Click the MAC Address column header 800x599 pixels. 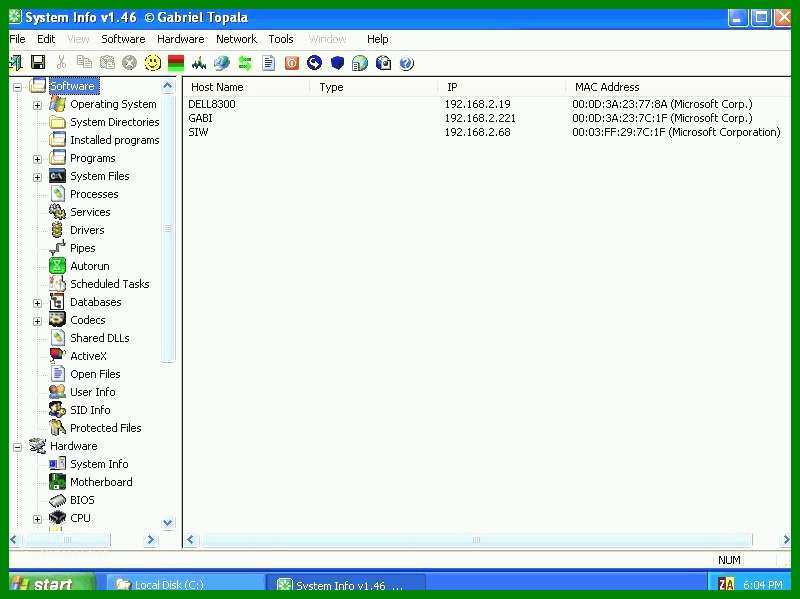(x=679, y=87)
